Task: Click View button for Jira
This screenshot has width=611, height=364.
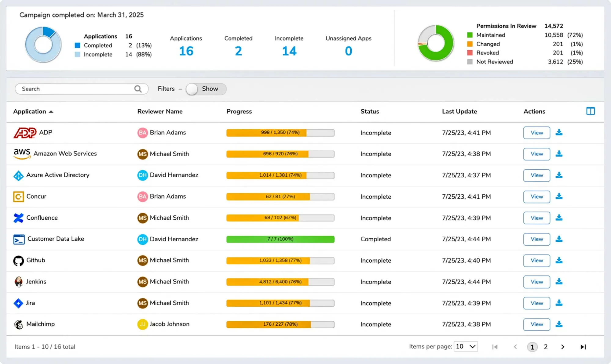Action: 536,303
